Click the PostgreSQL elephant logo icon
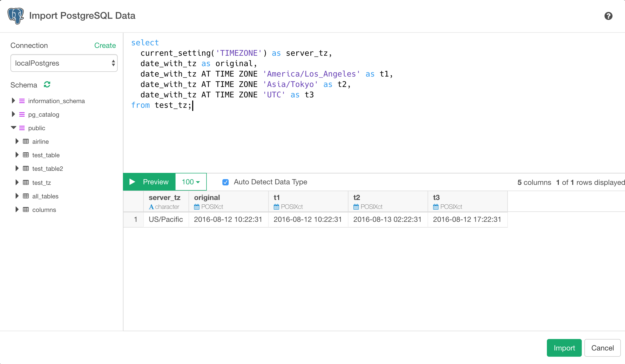Image resolution: width=625 pixels, height=364 pixels. click(16, 16)
